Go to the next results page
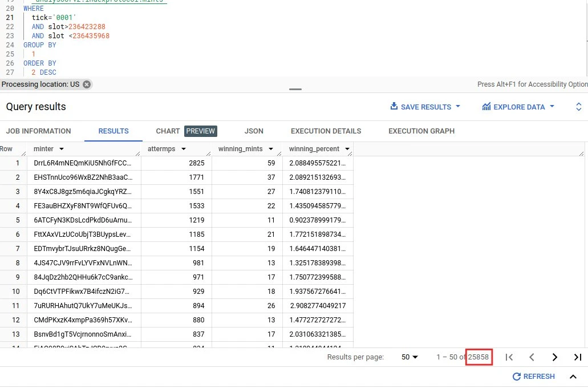Screen dimensions: 588x388 point(554,357)
